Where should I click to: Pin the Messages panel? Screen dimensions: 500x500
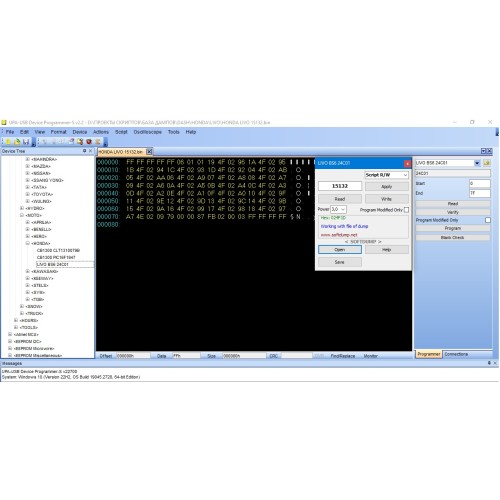489,363
